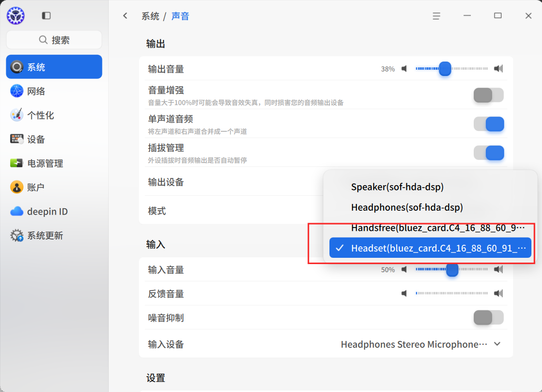This screenshot has height=392, width=542.
Task: Turn on the 噪音抑制 noise suppression toggle
Action: pyautogui.click(x=489, y=317)
